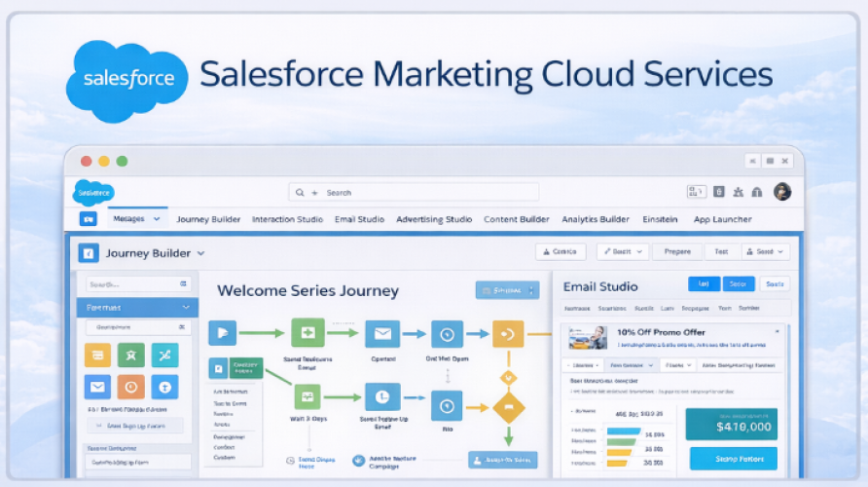This screenshot has width=868, height=487.
Task: Expand the Messages tab dropdown arrow
Action: (x=157, y=219)
